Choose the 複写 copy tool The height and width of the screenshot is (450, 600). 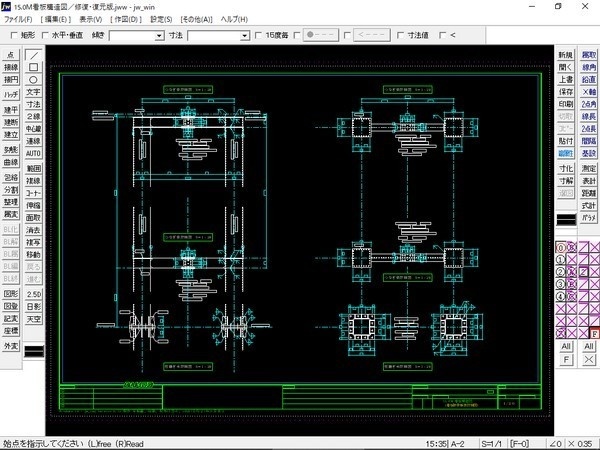coord(34,242)
